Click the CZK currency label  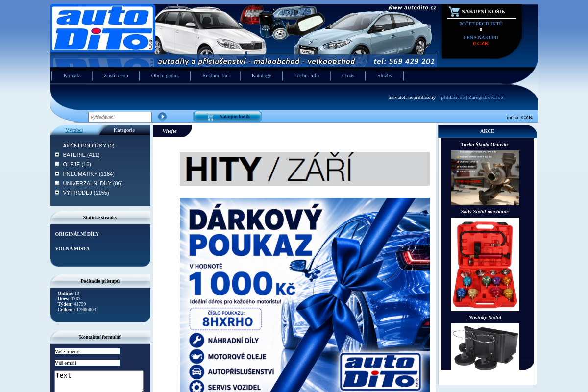(x=527, y=117)
